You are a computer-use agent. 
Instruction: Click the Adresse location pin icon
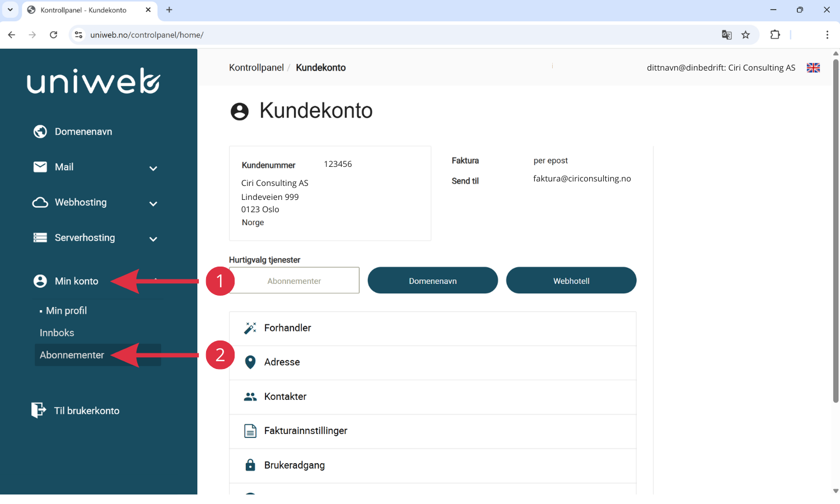(x=250, y=362)
